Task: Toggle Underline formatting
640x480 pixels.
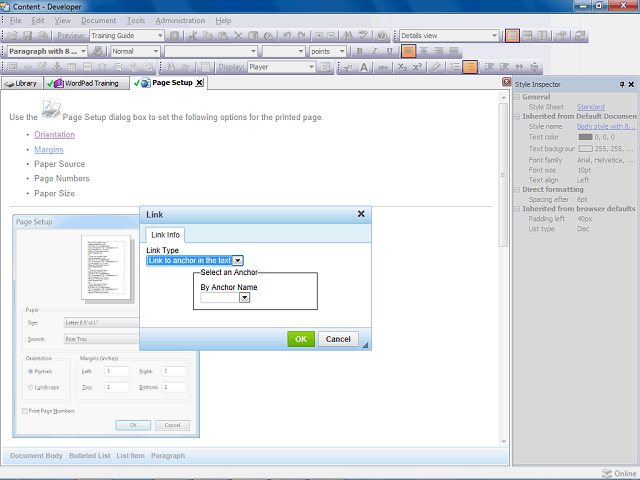Action: tap(389, 51)
